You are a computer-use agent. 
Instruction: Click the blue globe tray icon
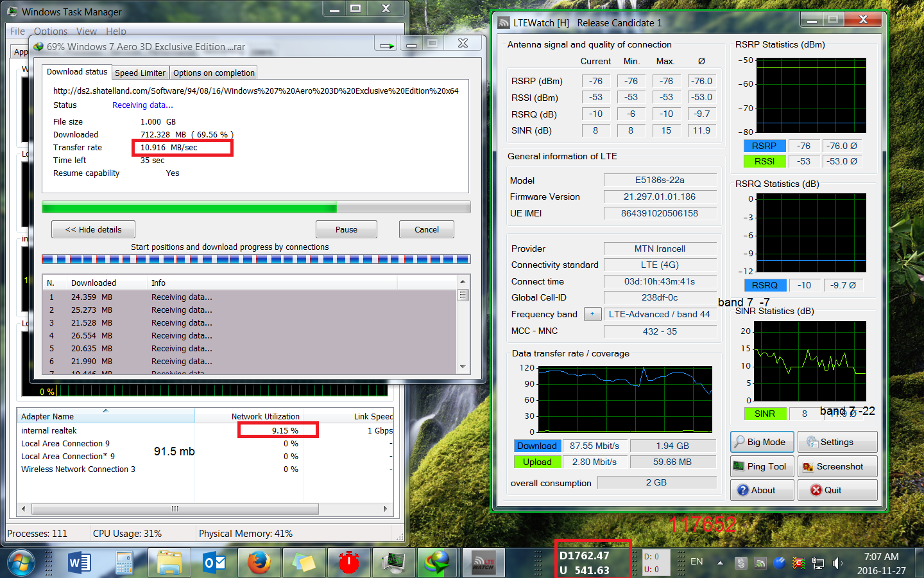(780, 563)
